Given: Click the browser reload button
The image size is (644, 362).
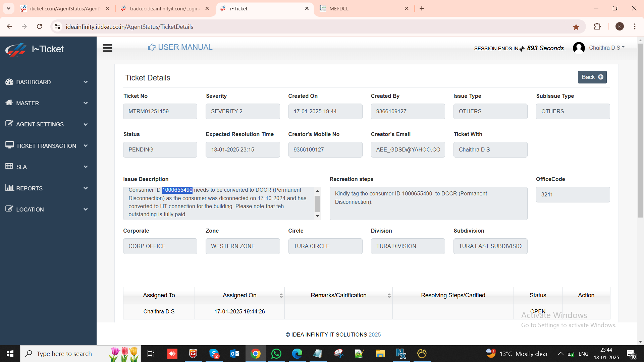Looking at the screenshot, I should coord(39,26).
